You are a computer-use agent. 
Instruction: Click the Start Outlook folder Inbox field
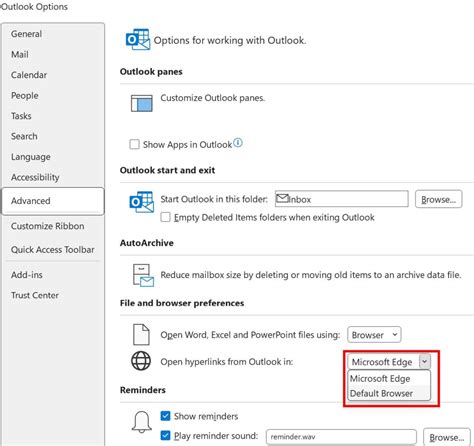(342, 199)
